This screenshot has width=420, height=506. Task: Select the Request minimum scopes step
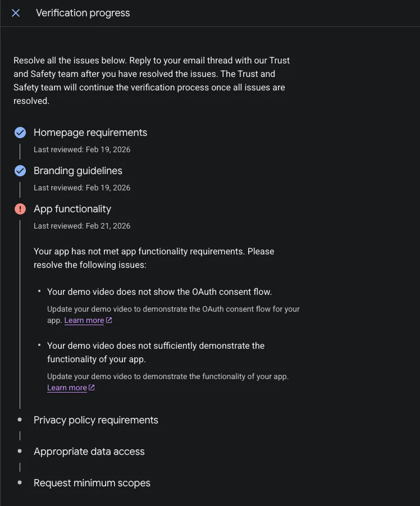(x=92, y=483)
